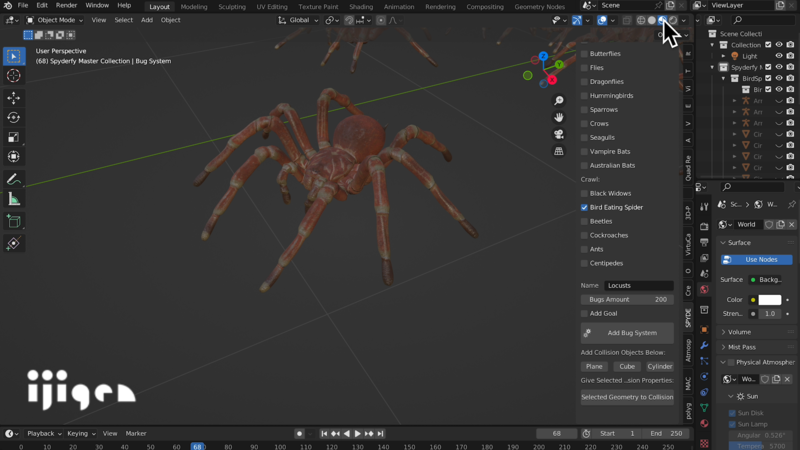Viewport: 800px width, 450px height.
Task: Add a Cube collision object
Action: click(627, 366)
